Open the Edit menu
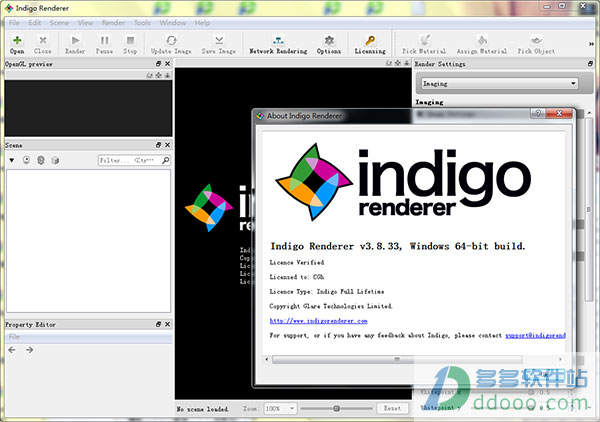This screenshot has width=600, height=422. coord(34,23)
